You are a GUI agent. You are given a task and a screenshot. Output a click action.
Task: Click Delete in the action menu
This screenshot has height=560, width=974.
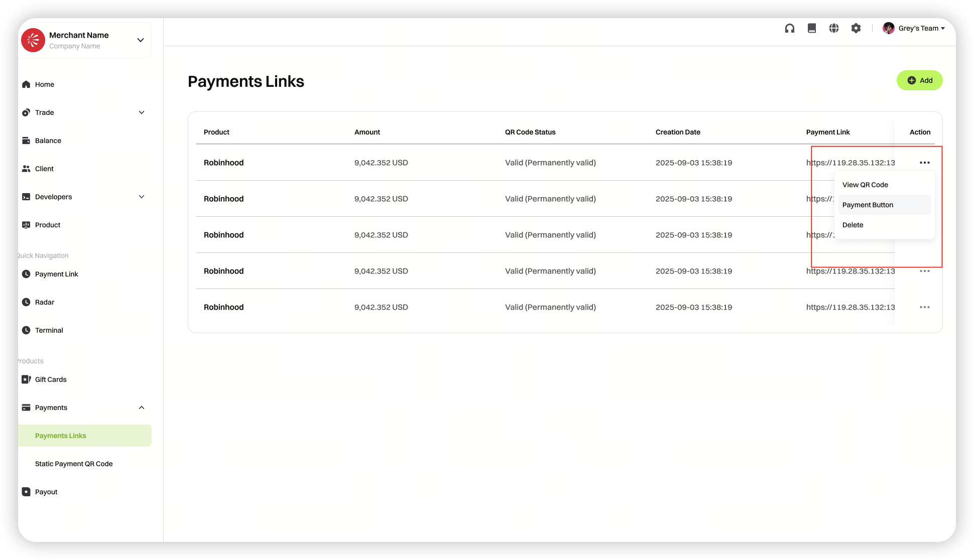[x=853, y=225]
